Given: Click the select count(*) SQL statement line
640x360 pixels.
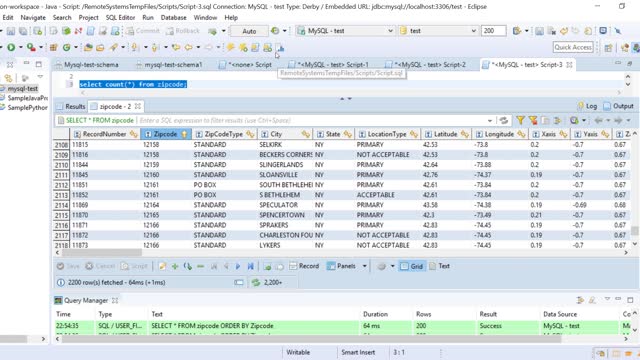Looking at the screenshot, I should point(133,84).
